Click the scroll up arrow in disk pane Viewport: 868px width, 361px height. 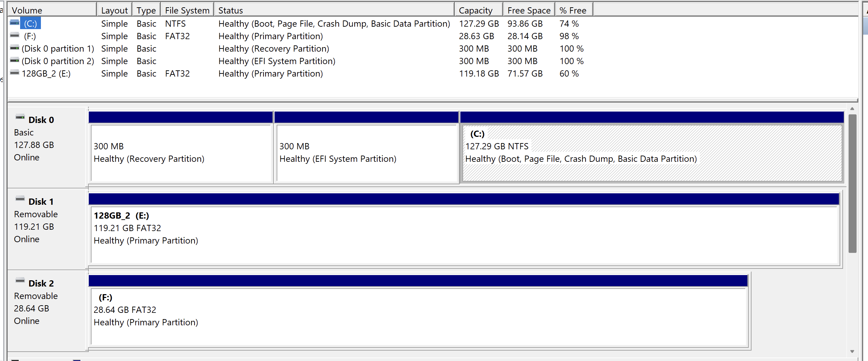pyautogui.click(x=852, y=109)
